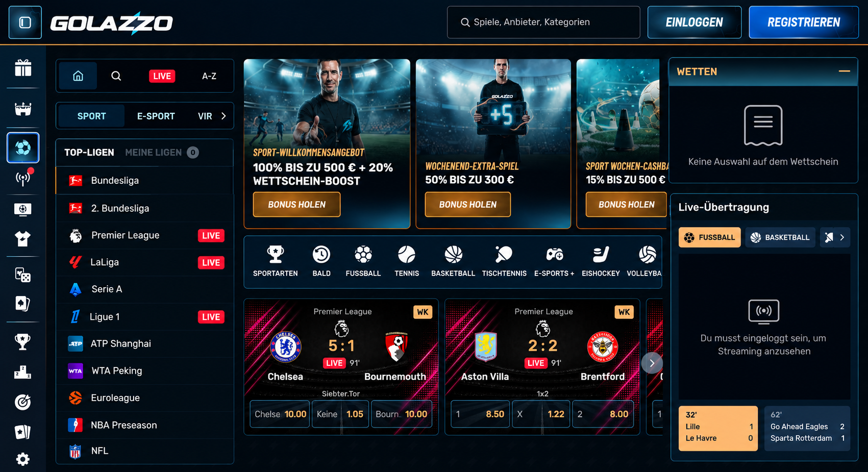868x472 pixels.
Task: Open the search magnifier next to LIVE
Action: [x=116, y=76]
